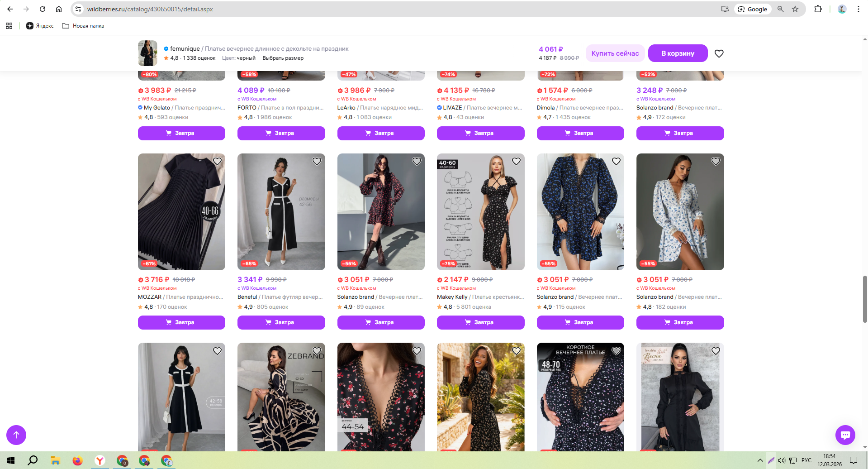Bookmark this page with the star icon
This screenshot has height=469, width=868.
click(x=795, y=9)
